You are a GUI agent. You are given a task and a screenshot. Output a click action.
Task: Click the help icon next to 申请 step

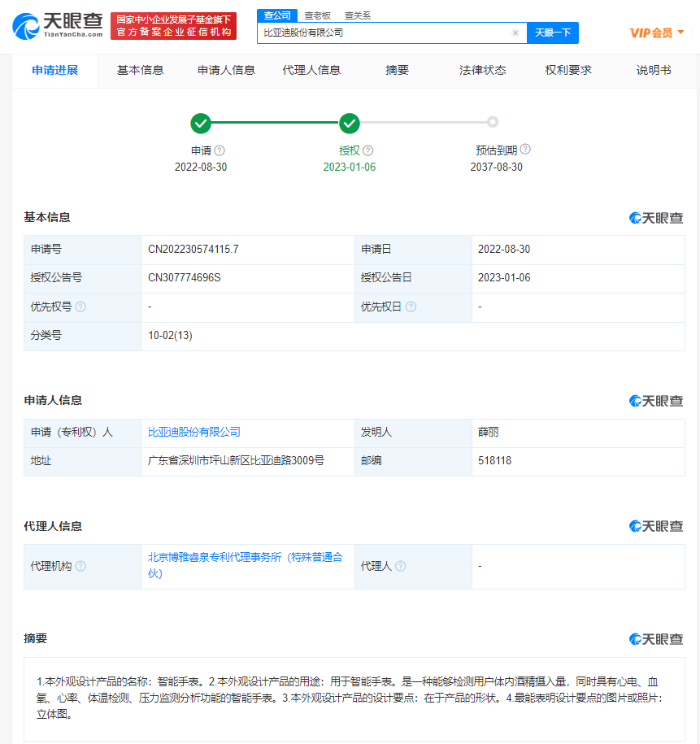[220, 151]
